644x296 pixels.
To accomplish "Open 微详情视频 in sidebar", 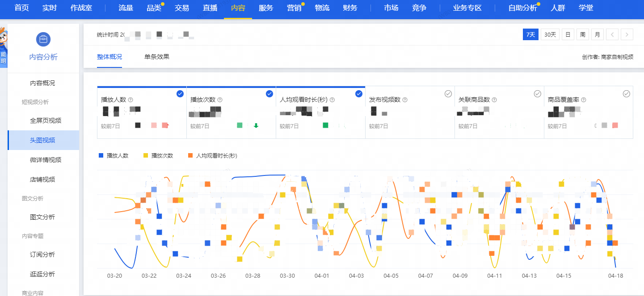I will tap(46, 160).
